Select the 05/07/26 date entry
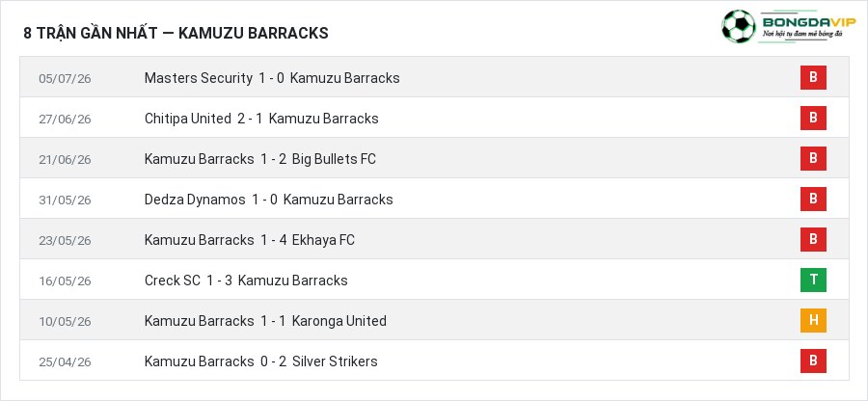 click(x=65, y=78)
